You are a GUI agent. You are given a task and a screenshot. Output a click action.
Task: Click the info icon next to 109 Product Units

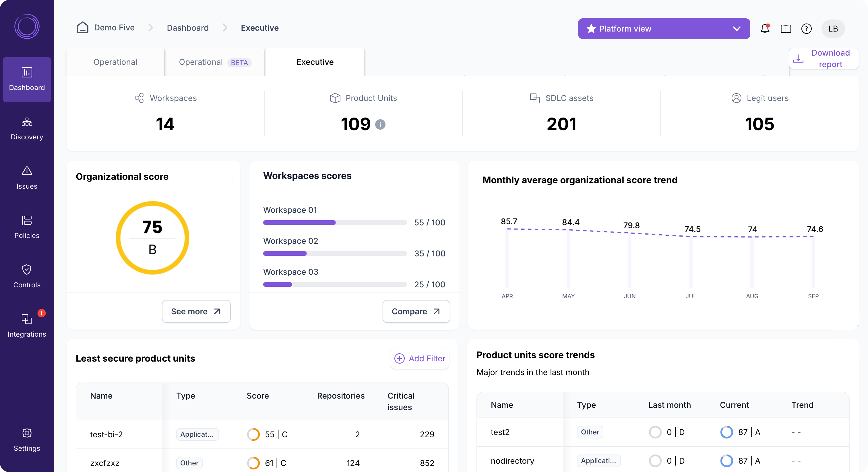381,124
